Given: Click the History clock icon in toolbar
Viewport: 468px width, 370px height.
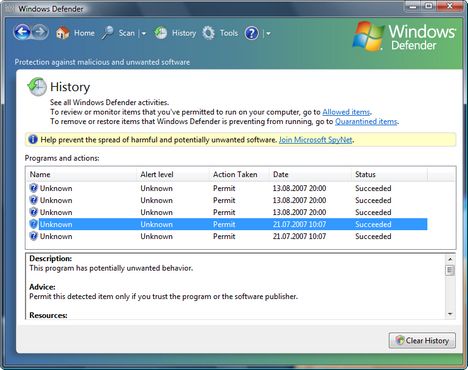Looking at the screenshot, I should [161, 33].
